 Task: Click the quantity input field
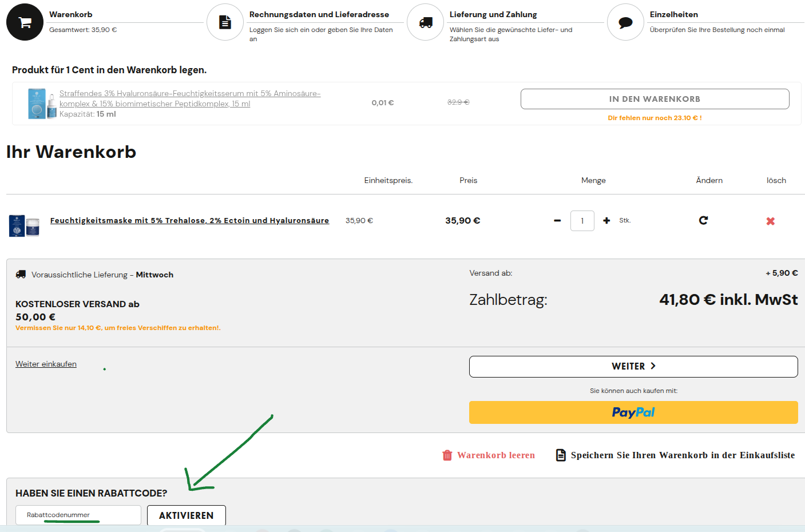pyautogui.click(x=582, y=221)
